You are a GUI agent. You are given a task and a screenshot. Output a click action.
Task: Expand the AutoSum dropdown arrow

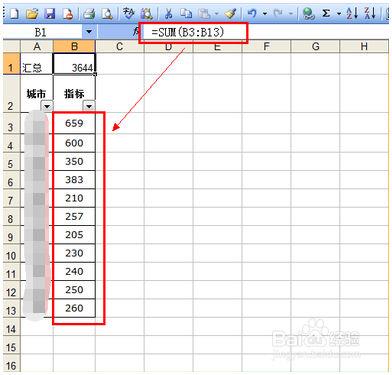pos(339,13)
